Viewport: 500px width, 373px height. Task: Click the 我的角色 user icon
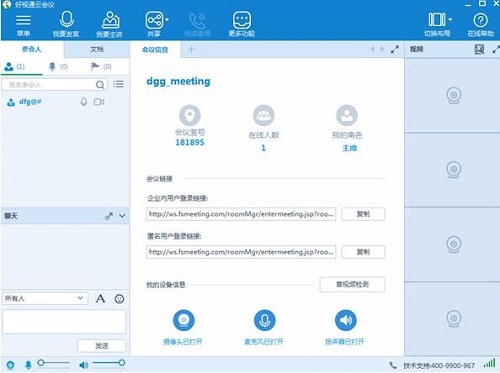[x=347, y=115]
